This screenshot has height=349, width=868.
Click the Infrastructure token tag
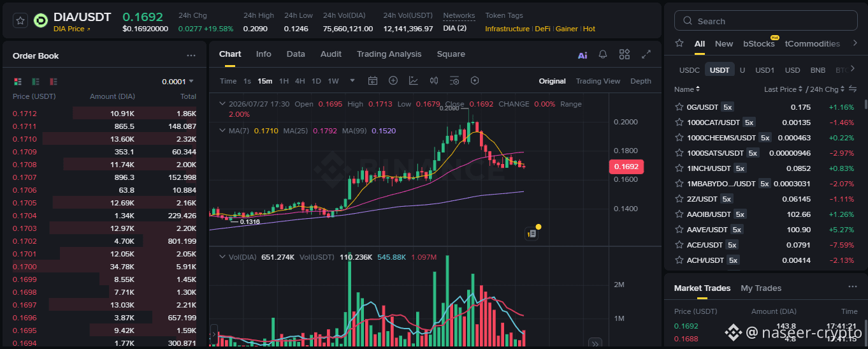click(507, 29)
